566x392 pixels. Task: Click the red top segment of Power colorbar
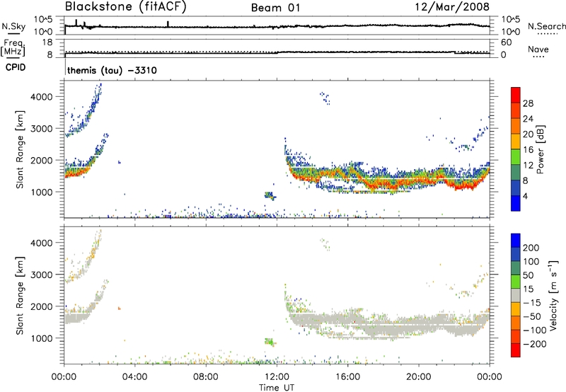pos(516,95)
